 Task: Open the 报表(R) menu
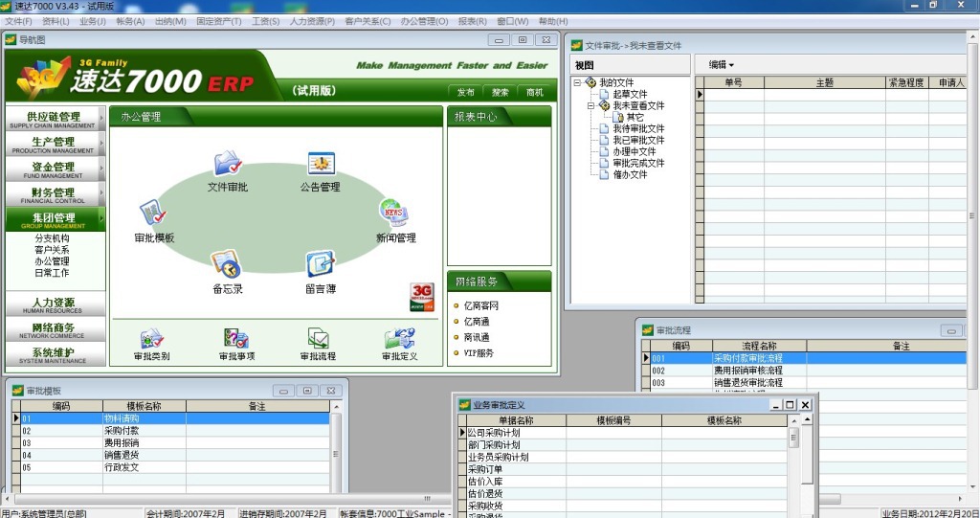473,21
